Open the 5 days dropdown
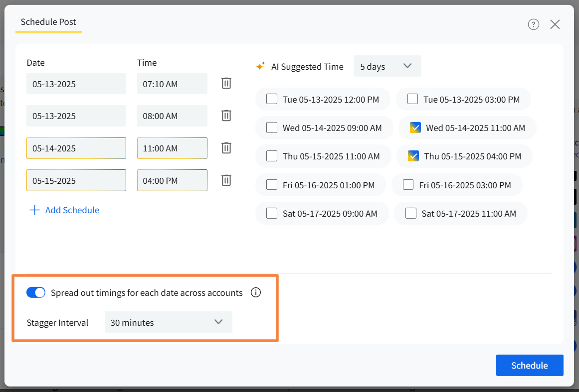579x392 pixels. tap(387, 66)
